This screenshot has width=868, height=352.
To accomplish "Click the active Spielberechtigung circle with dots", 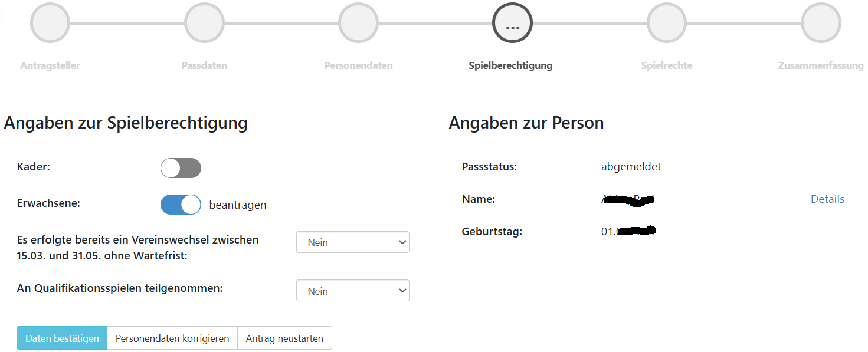I will (x=512, y=24).
